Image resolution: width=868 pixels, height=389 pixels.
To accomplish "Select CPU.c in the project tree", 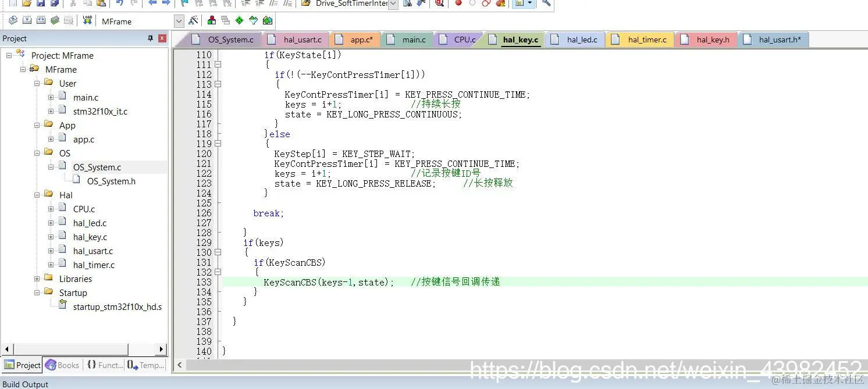I will click(x=84, y=209).
